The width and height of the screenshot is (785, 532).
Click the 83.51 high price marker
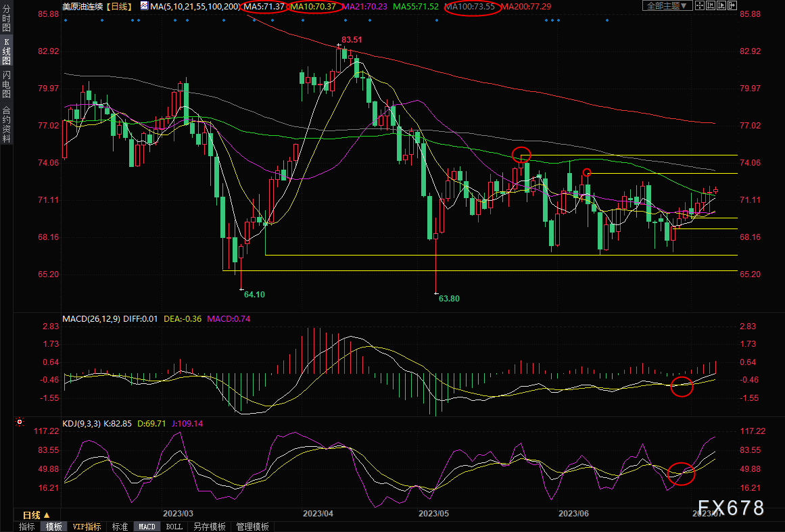click(352, 39)
